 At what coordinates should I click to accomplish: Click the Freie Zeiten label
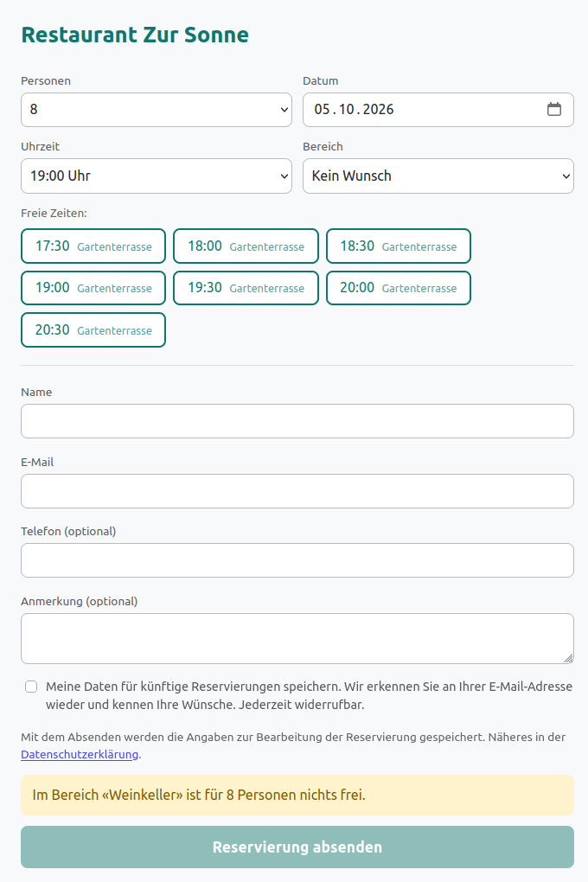coord(54,214)
